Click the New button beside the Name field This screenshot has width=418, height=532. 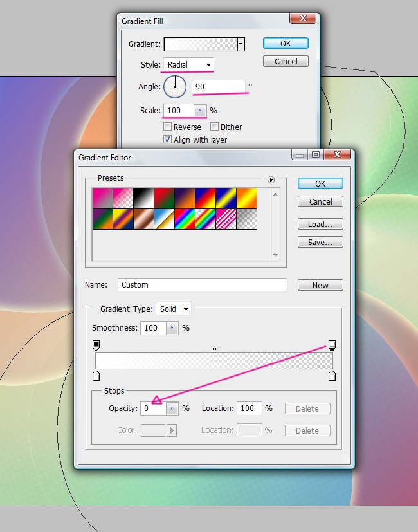tap(320, 285)
